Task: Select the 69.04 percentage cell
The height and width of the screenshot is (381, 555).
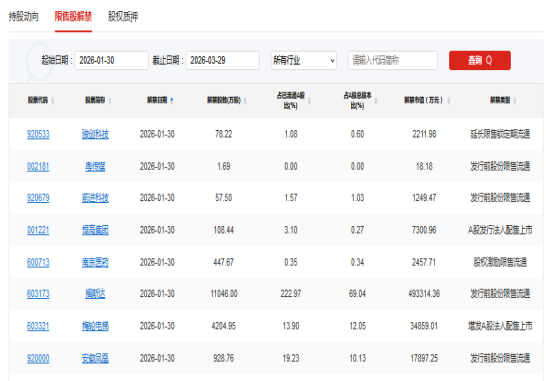Action: 357,294
